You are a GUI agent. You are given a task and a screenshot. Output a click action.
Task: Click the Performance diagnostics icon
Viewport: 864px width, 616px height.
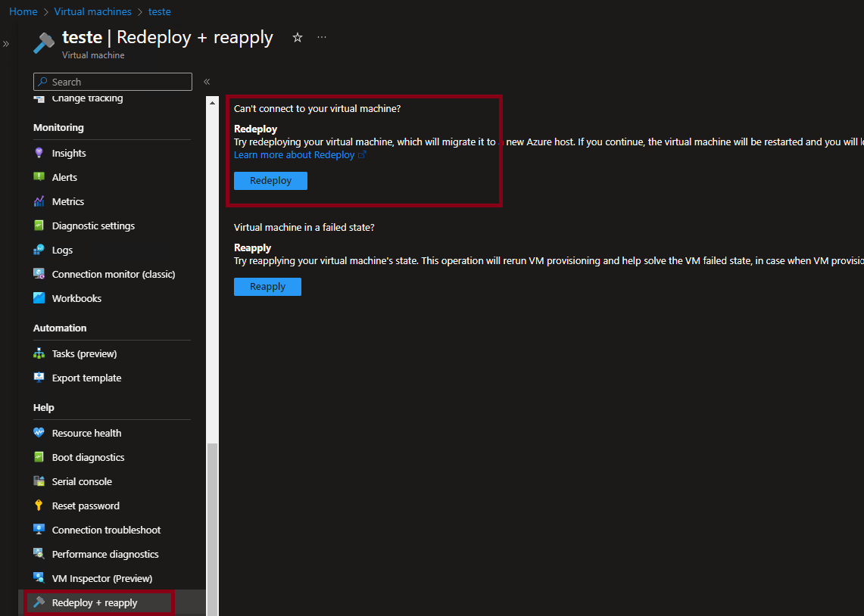(x=39, y=554)
